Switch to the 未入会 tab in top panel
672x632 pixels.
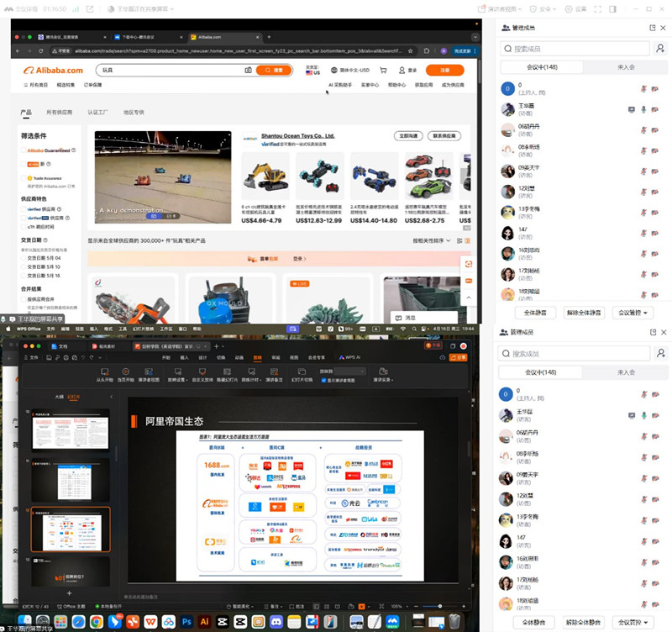(x=625, y=67)
